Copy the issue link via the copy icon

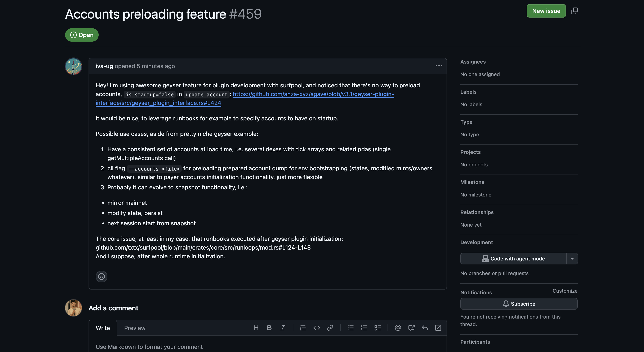click(574, 11)
